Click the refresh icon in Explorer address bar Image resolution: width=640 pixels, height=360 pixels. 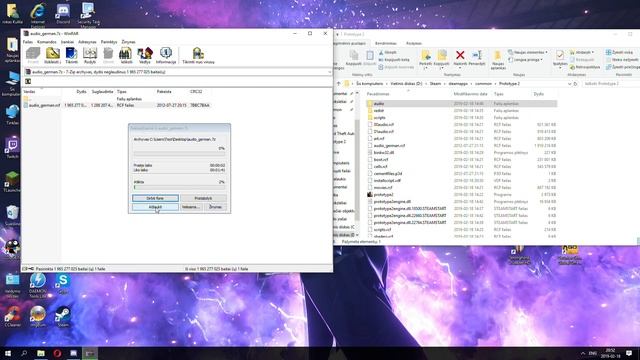click(576, 84)
